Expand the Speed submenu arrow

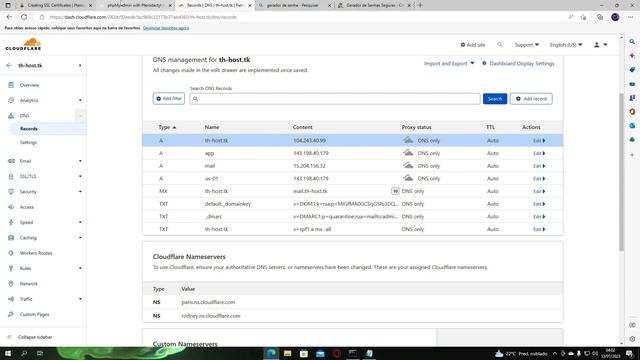[x=80, y=222]
